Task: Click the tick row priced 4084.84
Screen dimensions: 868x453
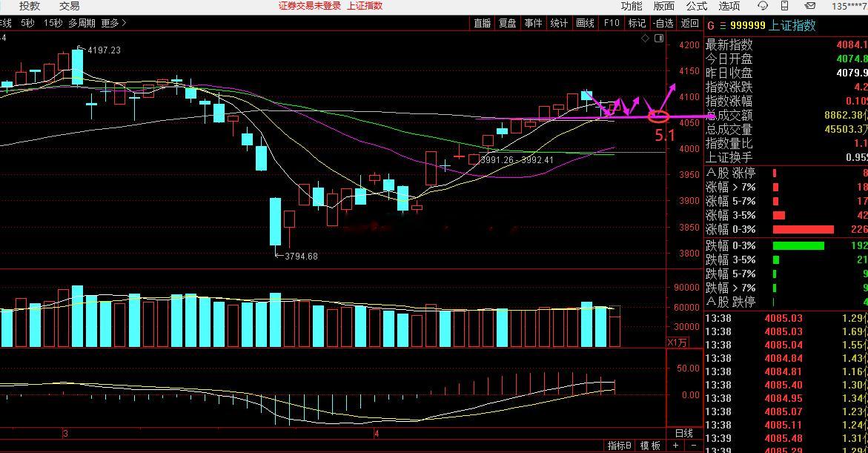Action: (786, 358)
